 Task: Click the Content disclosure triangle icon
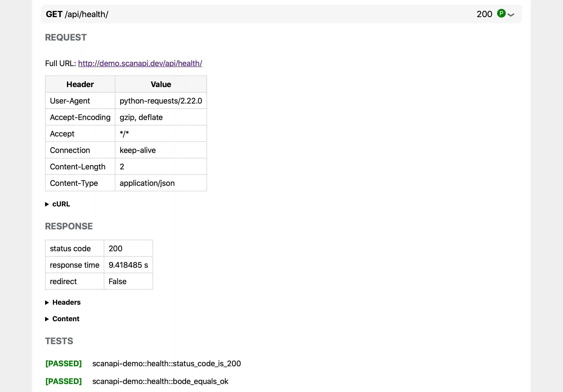[x=47, y=319]
